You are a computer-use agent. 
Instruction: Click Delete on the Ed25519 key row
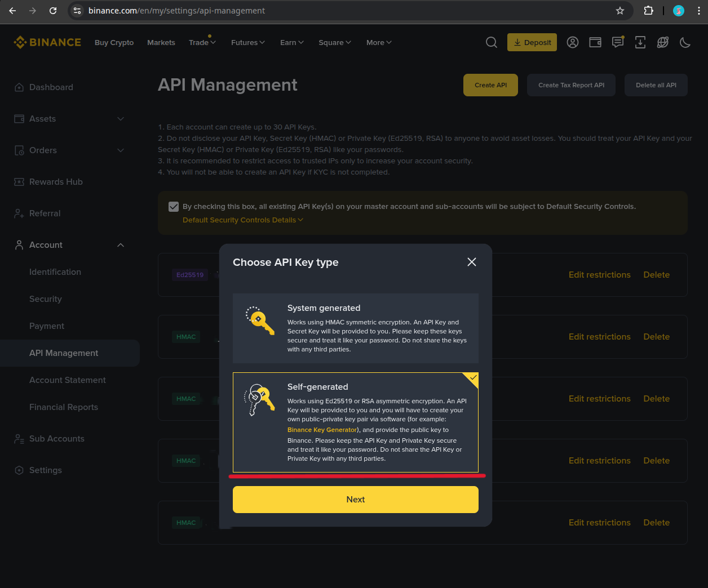point(657,275)
